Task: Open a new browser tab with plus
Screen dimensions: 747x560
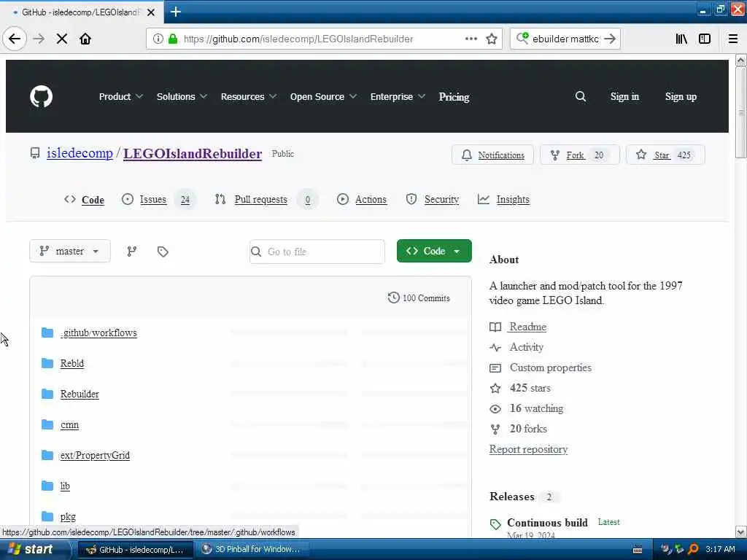Action: [175, 12]
